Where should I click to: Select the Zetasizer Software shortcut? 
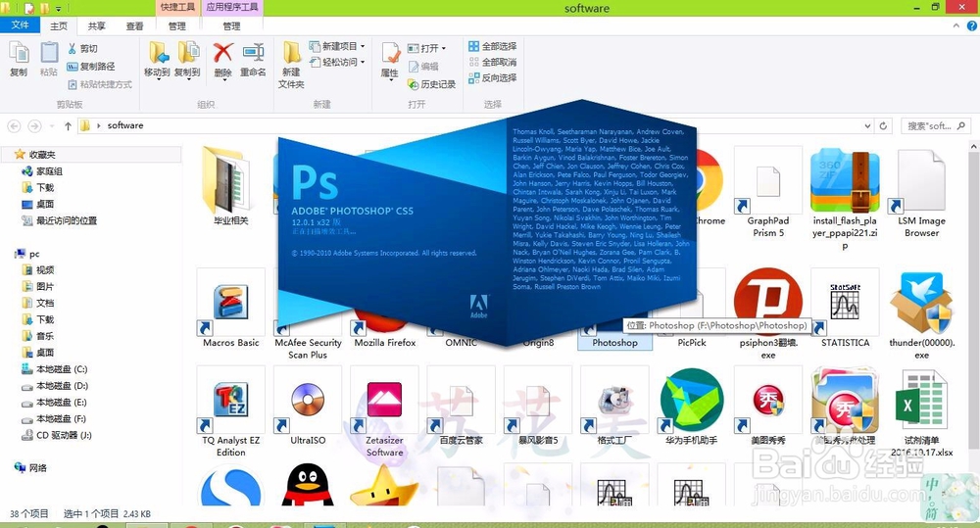coord(384,412)
